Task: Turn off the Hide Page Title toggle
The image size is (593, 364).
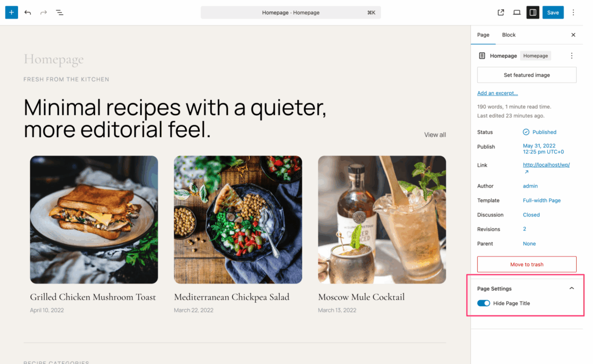Action: pyautogui.click(x=484, y=303)
